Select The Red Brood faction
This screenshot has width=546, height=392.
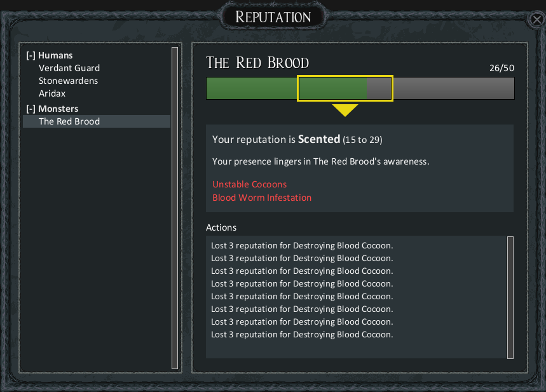[x=97, y=121]
